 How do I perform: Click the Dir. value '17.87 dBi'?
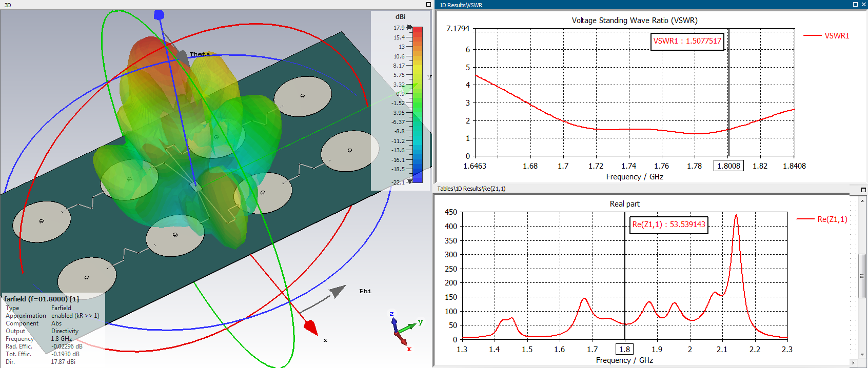tap(63, 362)
